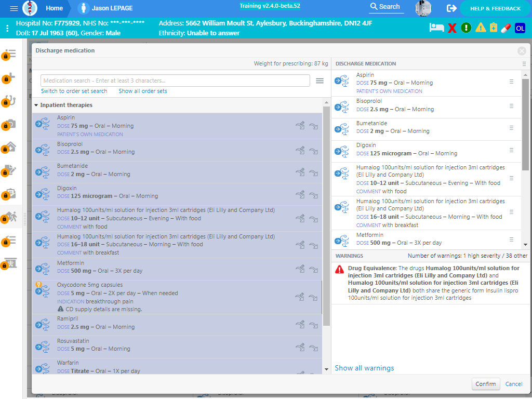Open the row menu for discharge Aspirin
Screen dimensions: 532x399
[x=511, y=82]
